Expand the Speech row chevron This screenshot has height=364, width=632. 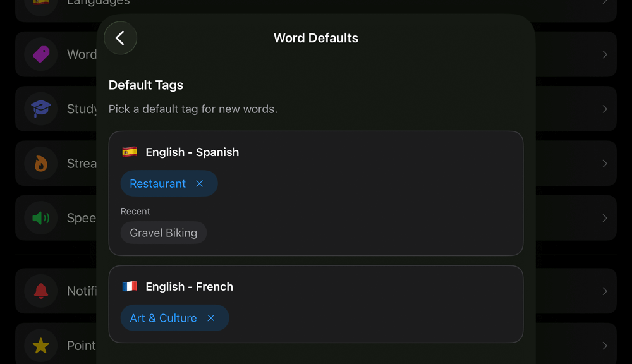(x=605, y=217)
